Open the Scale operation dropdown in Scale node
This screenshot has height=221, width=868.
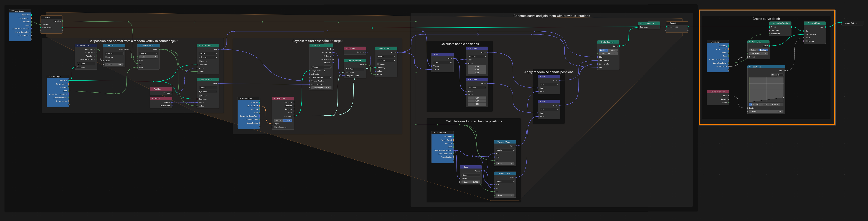click(471, 175)
